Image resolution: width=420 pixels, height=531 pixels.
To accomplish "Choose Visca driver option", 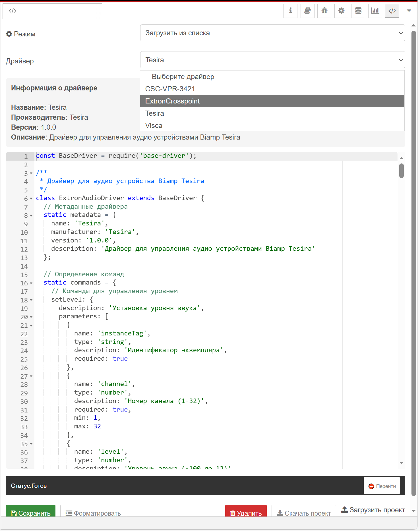I will (x=272, y=126).
